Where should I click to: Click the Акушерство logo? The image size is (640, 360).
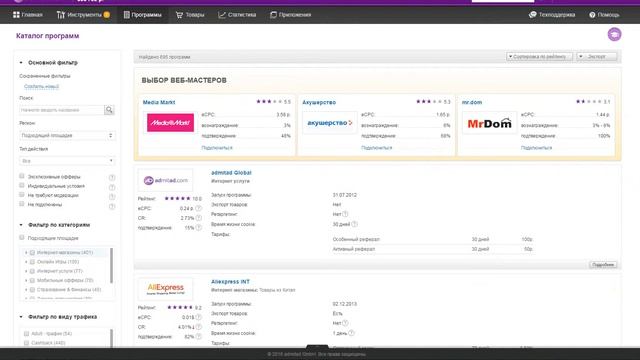pyautogui.click(x=329, y=122)
